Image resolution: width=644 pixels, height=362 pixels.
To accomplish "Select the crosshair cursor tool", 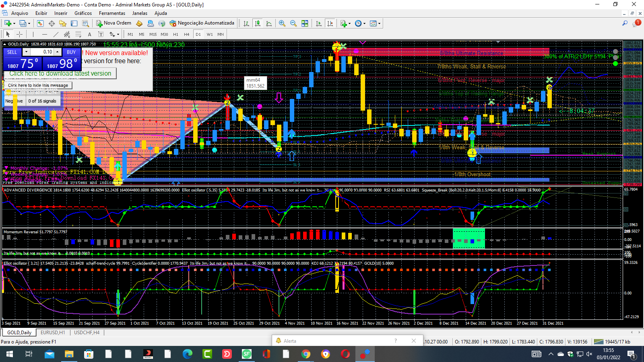I will pos(19,35).
